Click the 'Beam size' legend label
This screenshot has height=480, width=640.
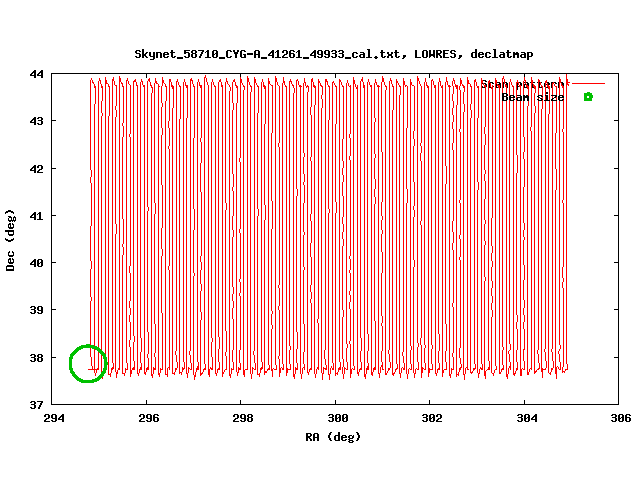533,98
